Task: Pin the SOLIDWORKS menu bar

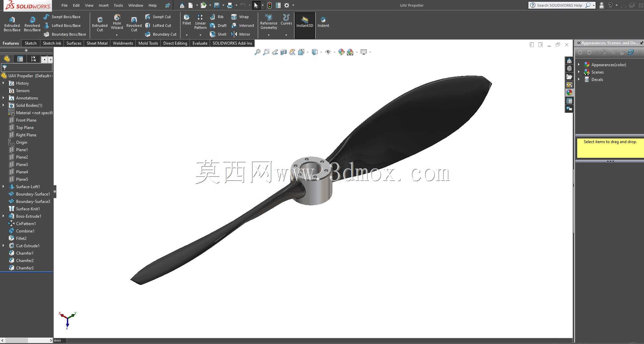Action: (167, 5)
